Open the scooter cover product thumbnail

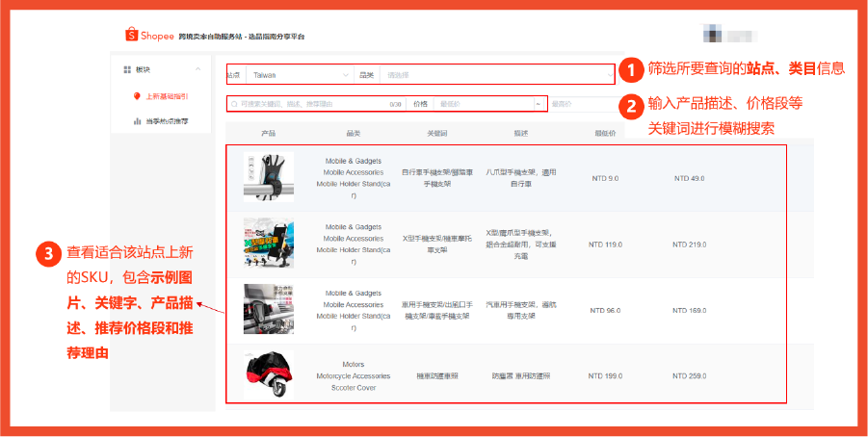click(x=269, y=375)
